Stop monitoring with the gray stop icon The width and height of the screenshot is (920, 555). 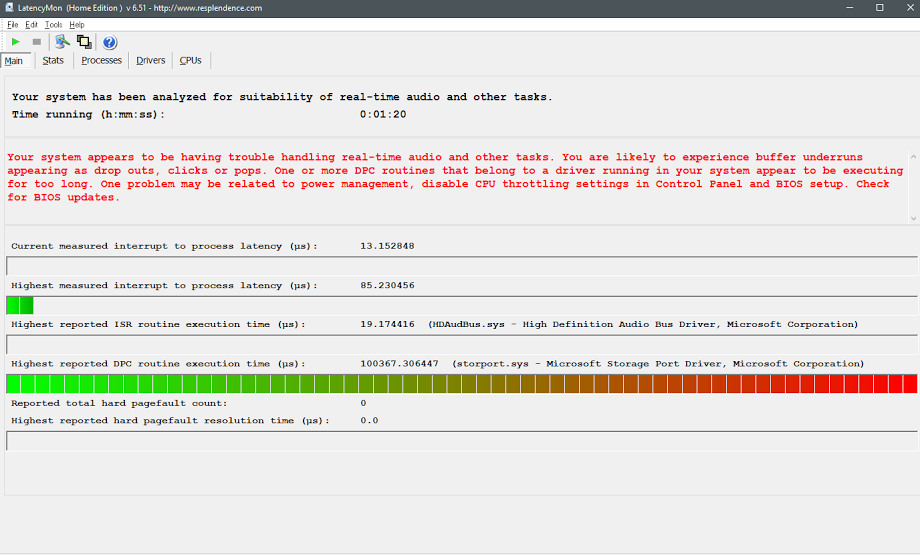36,42
